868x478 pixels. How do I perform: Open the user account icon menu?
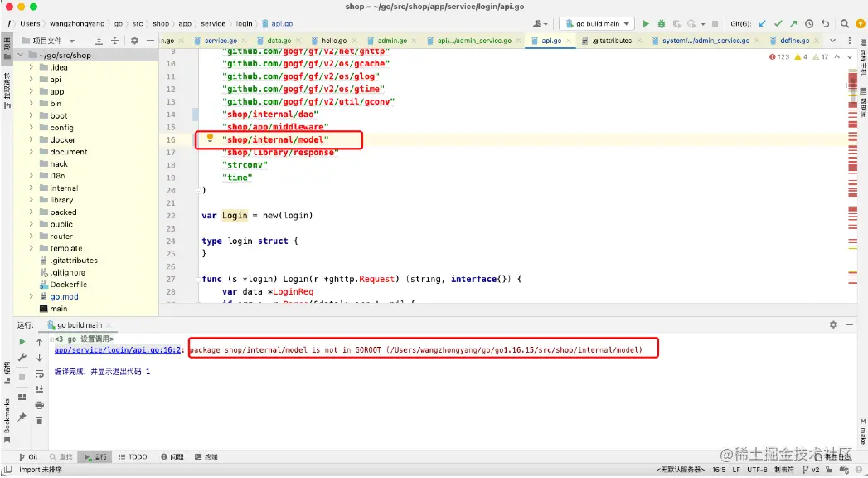[x=539, y=24]
